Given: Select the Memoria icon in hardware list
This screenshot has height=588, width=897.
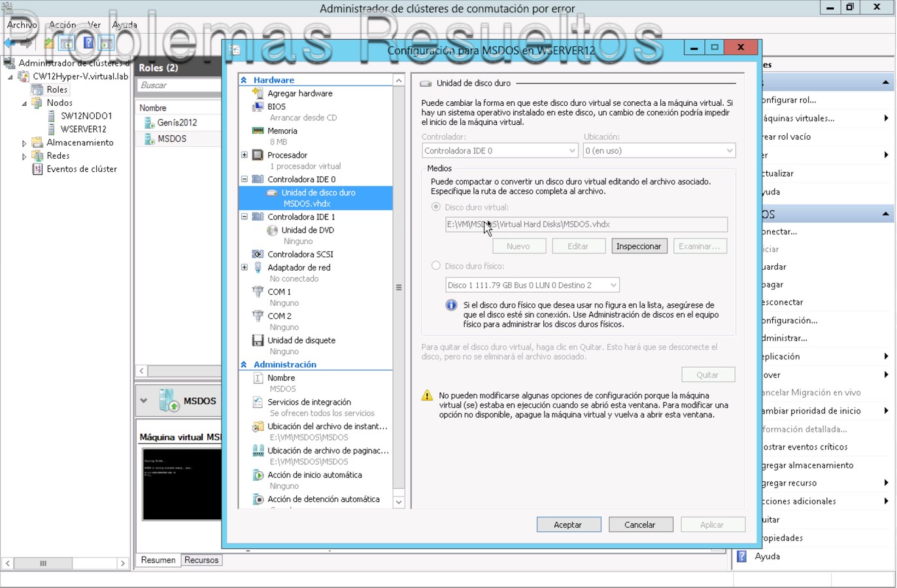Looking at the screenshot, I should [x=258, y=131].
